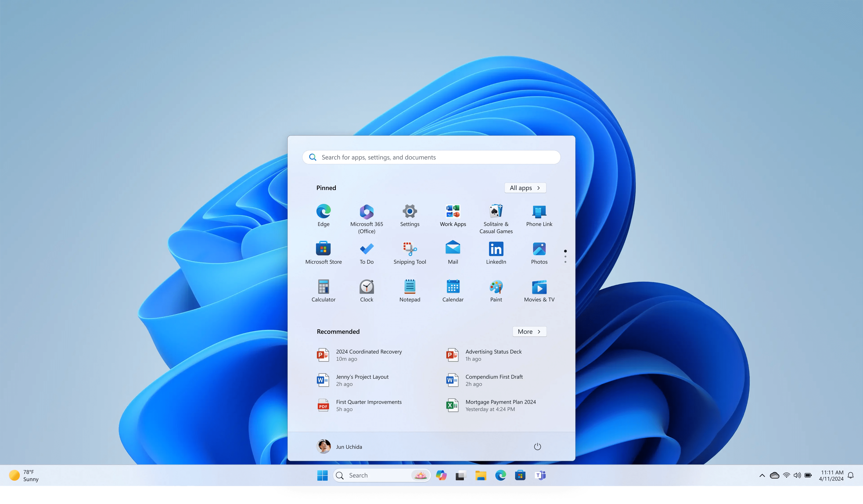Click the Start menu search field
This screenshot has height=504, width=863.
tap(431, 157)
